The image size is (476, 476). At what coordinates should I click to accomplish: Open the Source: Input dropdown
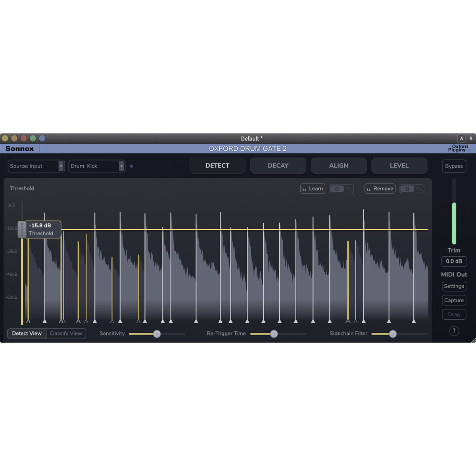pos(36,166)
